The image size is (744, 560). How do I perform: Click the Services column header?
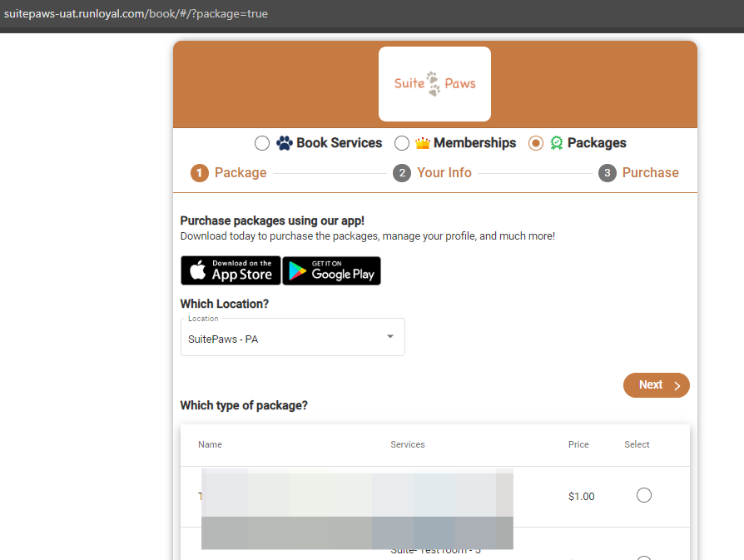coord(408,444)
